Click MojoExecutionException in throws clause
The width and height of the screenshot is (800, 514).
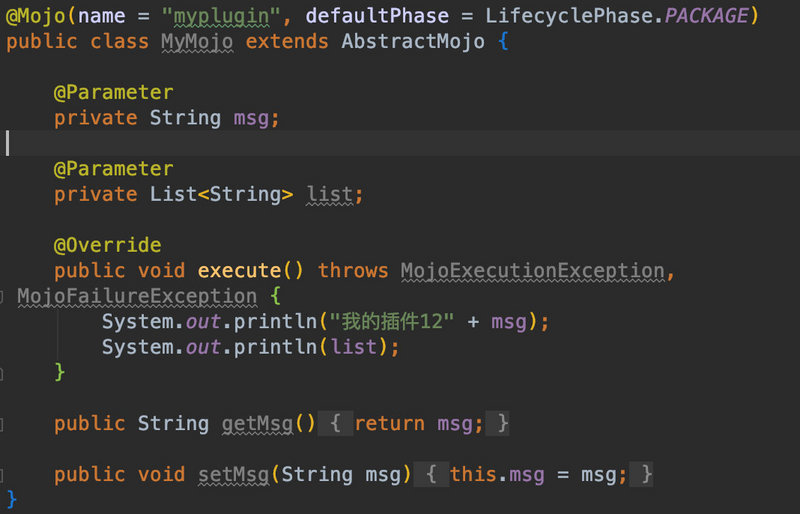click(x=532, y=271)
